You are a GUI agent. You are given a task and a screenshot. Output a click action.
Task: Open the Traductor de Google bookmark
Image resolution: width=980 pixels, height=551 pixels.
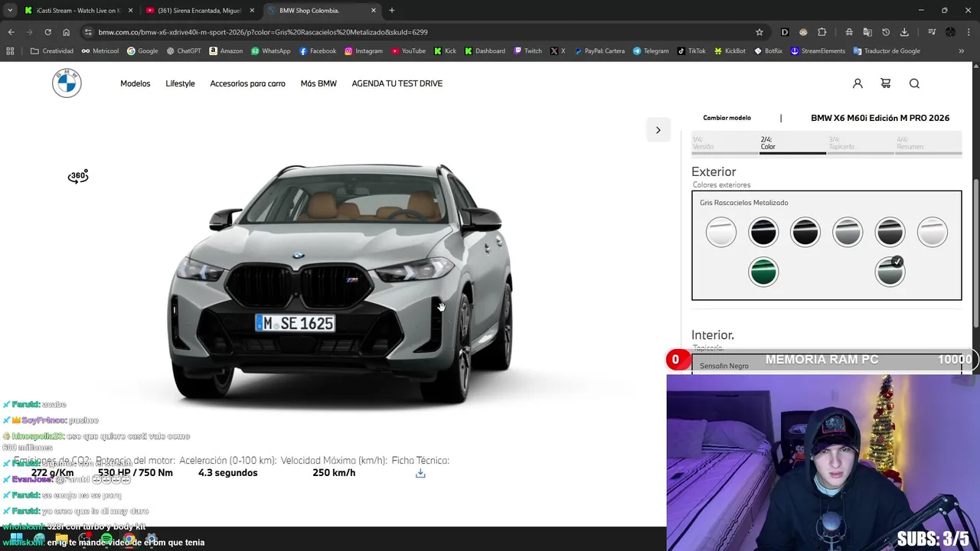(x=886, y=51)
